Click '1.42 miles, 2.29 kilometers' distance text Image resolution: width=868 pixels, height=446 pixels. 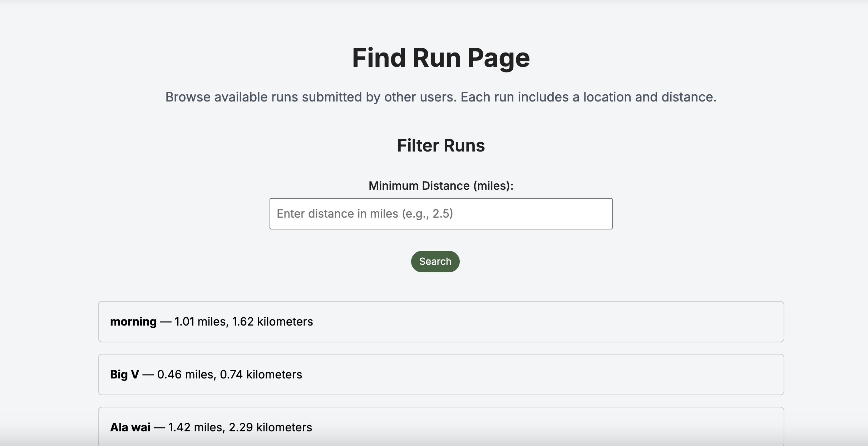240,427
